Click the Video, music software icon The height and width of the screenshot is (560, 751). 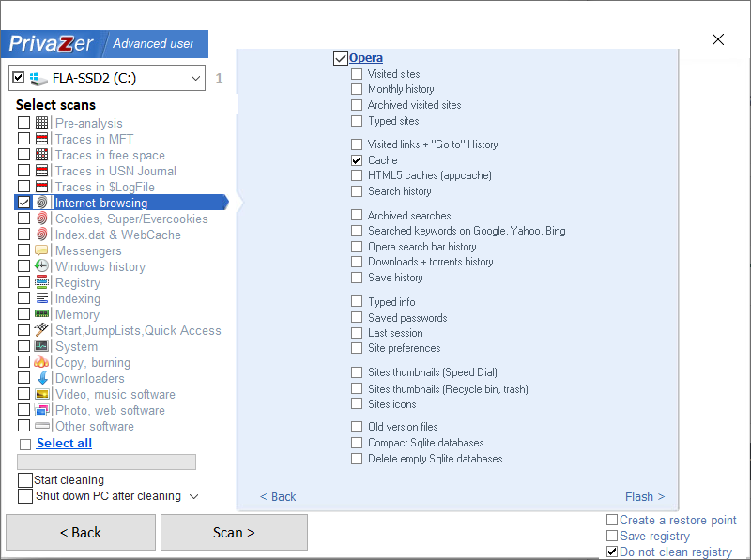(x=41, y=394)
